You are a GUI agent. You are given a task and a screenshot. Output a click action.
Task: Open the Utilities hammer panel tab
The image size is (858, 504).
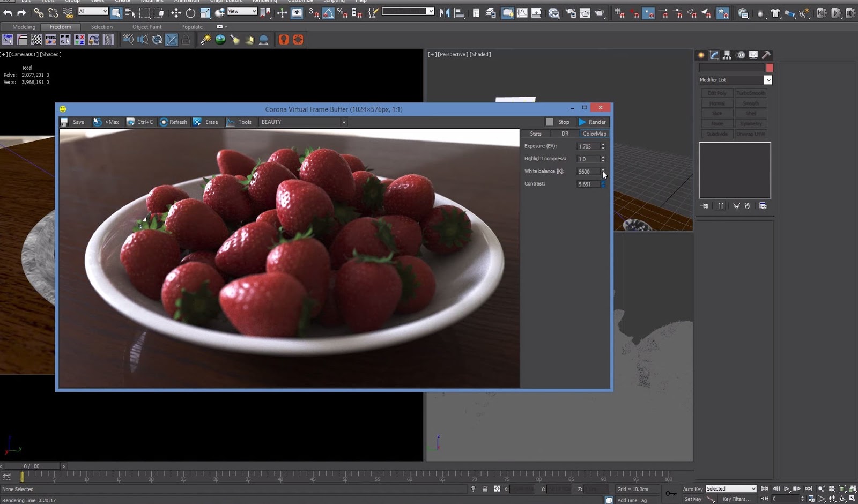(x=766, y=55)
